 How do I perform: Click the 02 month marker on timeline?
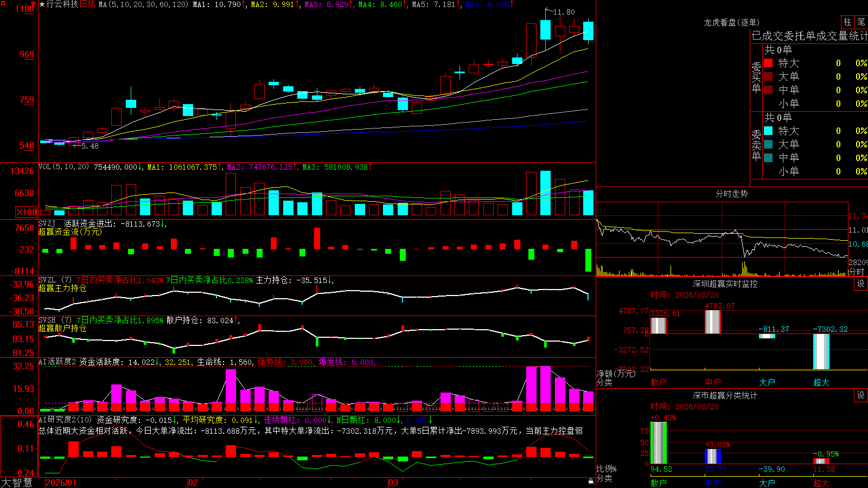point(193,483)
